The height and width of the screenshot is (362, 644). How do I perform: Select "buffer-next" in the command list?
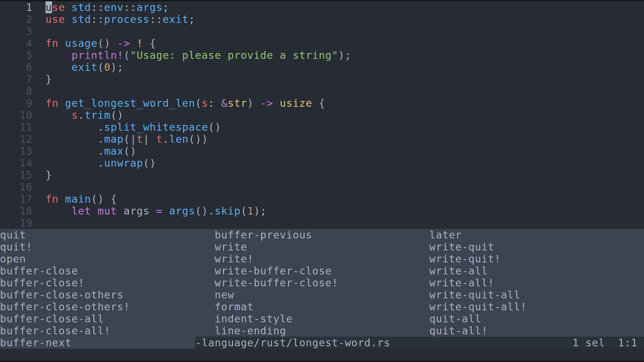click(x=36, y=343)
